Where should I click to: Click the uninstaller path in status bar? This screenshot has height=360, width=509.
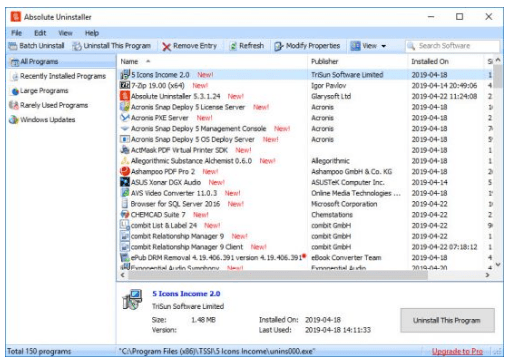point(217,351)
